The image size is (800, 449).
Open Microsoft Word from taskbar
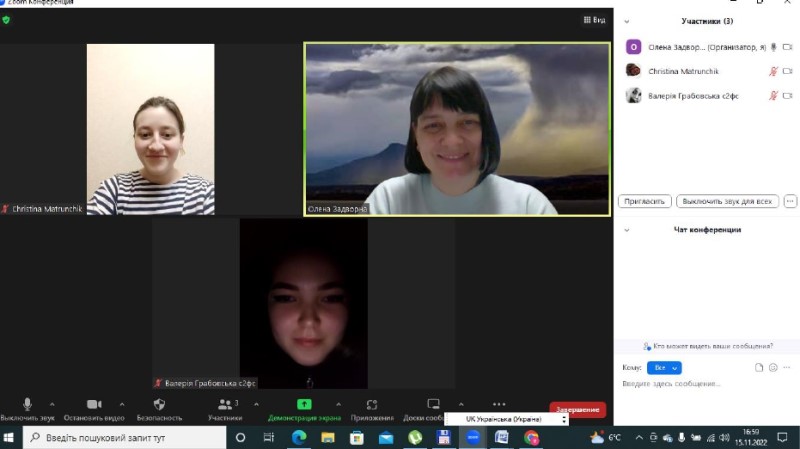502,437
